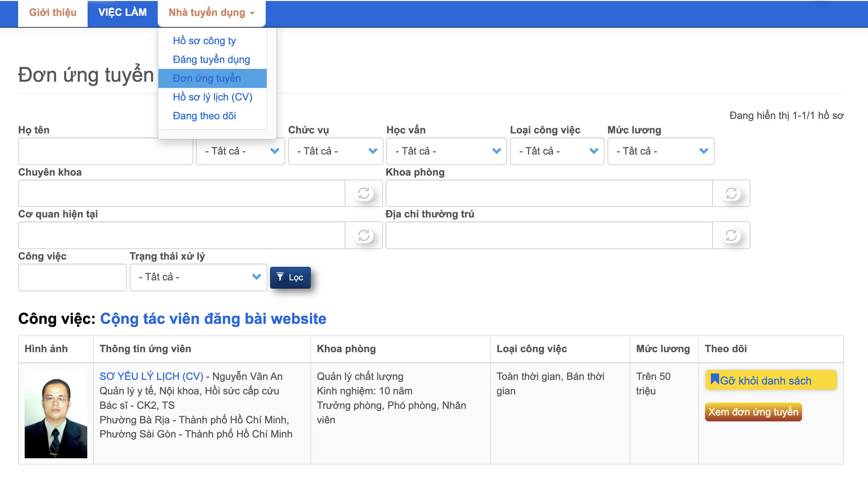
Task: Click the Chuyên khoa refresh icon
Action: (364, 193)
